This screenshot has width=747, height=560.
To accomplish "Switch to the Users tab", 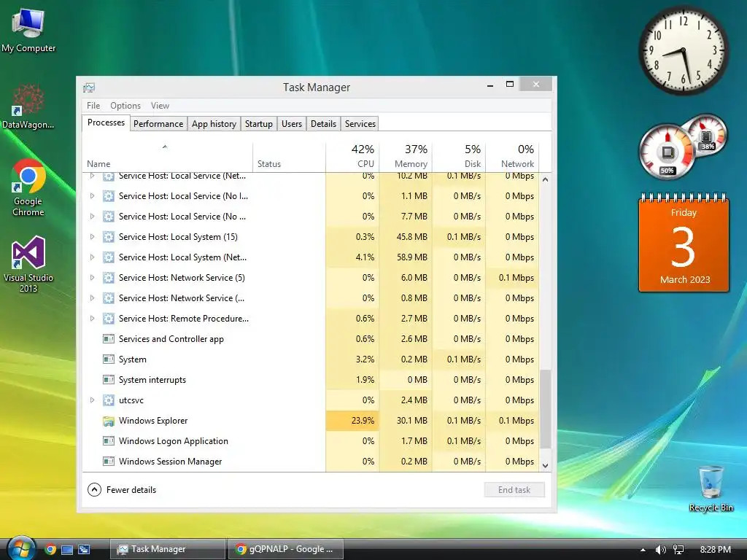I will [292, 124].
